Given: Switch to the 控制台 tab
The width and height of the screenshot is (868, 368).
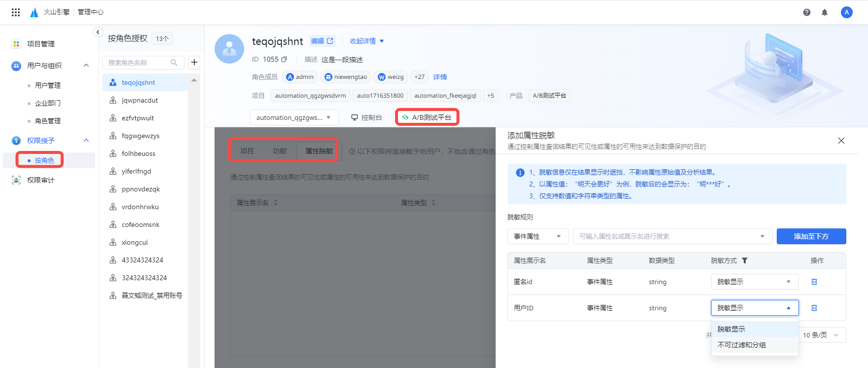Looking at the screenshot, I should click(366, 117).
